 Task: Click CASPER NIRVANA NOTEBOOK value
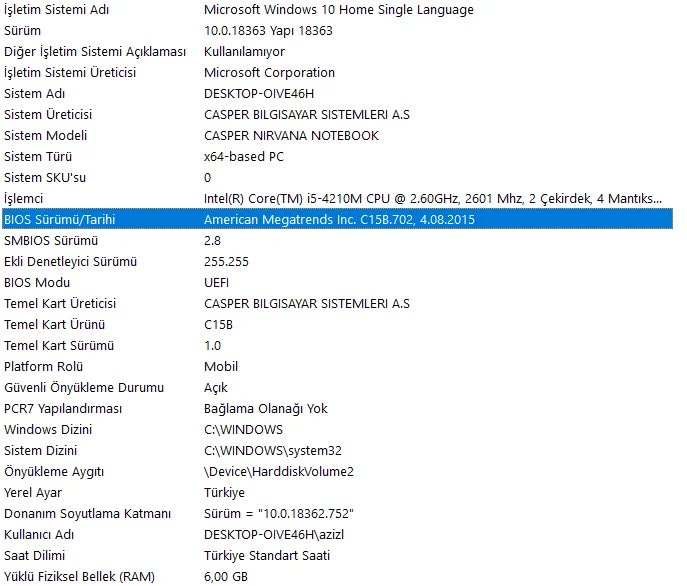pos(291,136)
